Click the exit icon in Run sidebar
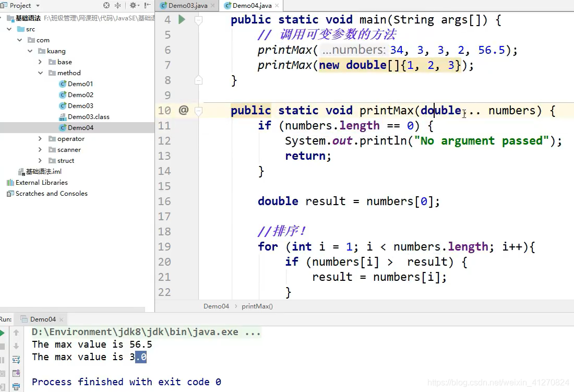The height and width of the screenshot is (392, 574). (2, 387)
